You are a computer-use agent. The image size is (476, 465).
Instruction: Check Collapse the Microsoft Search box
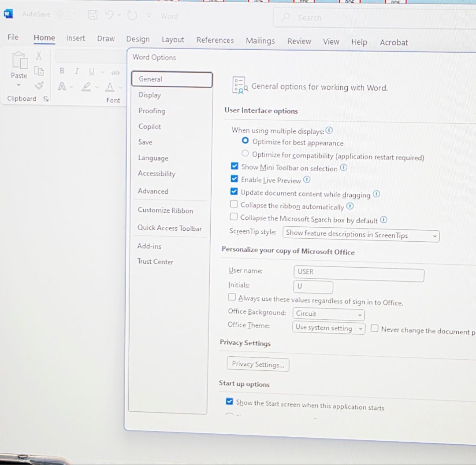[234, 217]
